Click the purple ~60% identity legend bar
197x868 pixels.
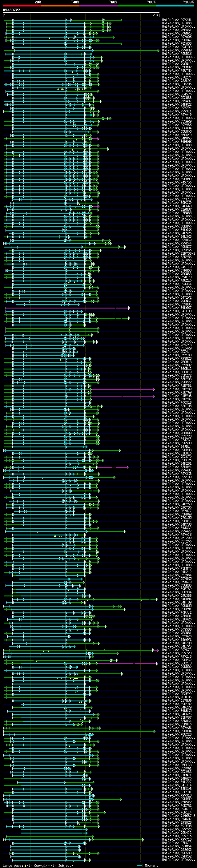[99, 6]
